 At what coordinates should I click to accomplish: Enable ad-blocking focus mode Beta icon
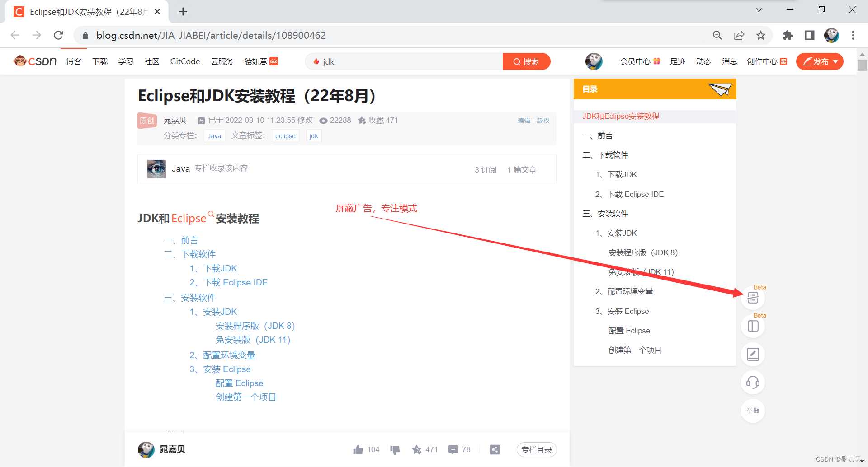pyautogui.click(x=753, y=298)
